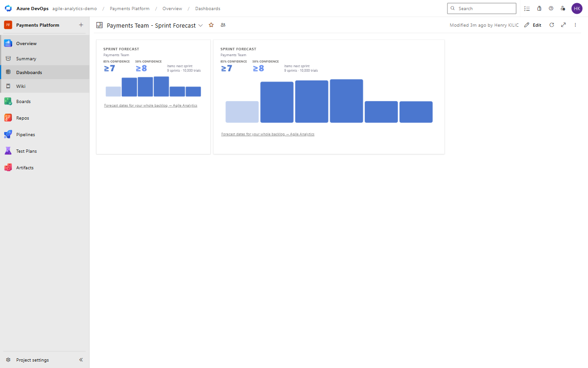The width and height of the screenshot is (588, 368).
Task: Expand the dashboard selector dropdown chevron
Action: tap(201, 25)
